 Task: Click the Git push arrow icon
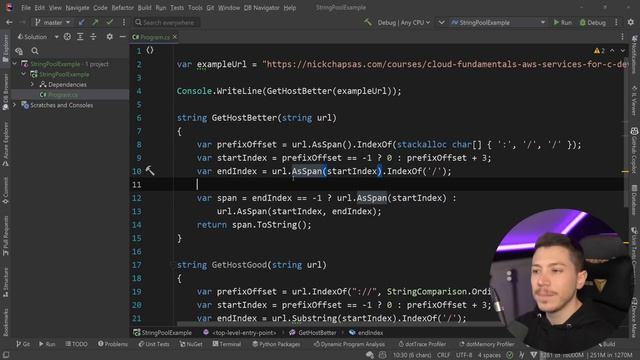pyautogui.click(x=95, y=22)
